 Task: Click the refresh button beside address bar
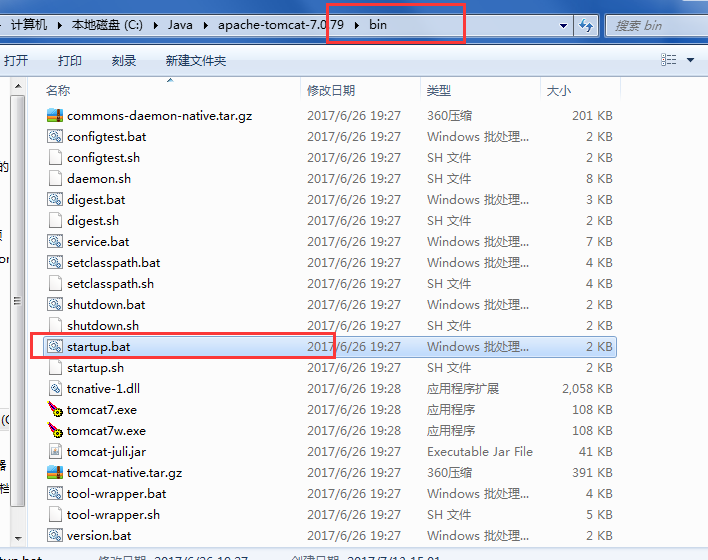coord(586,25)
